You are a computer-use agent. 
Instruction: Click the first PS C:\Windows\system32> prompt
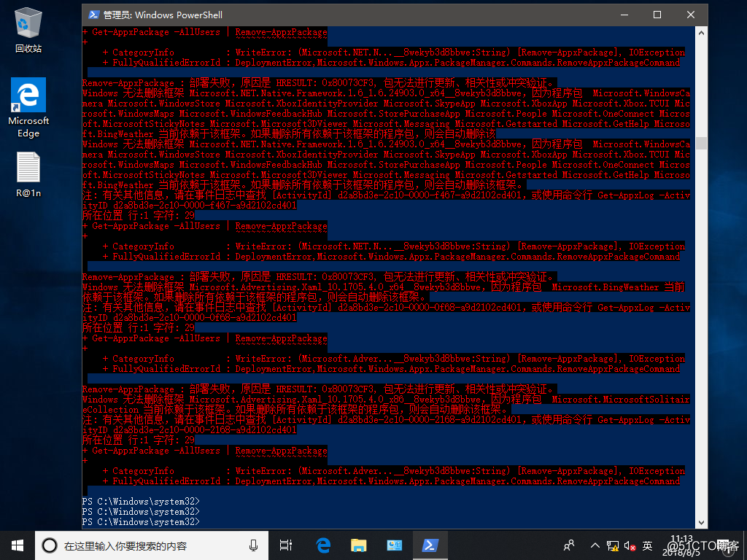pos(141,502)
